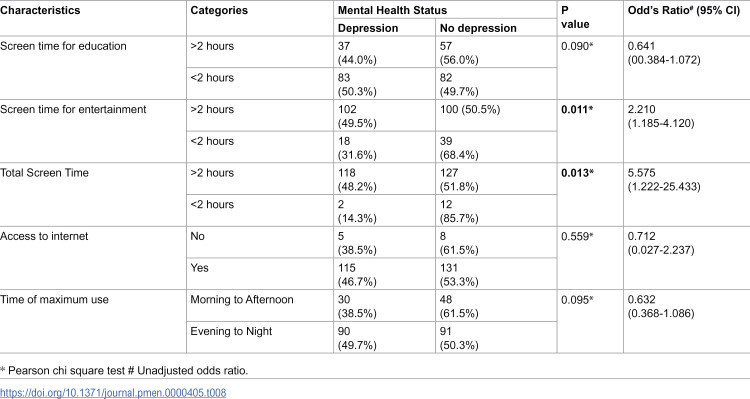Open the doi.org journal.pmen.0000405.t008 link
Viewport: 750px width, 399px height.
(113, 393)
